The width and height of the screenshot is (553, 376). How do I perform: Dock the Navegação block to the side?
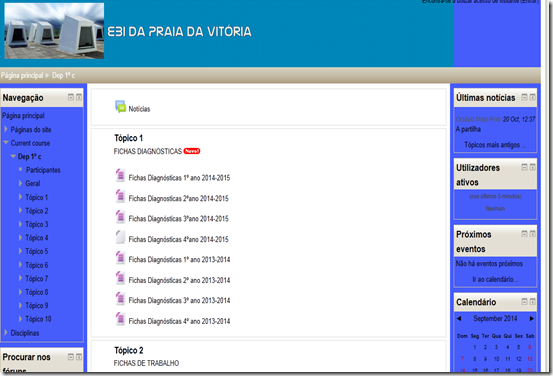pos(79,97)
